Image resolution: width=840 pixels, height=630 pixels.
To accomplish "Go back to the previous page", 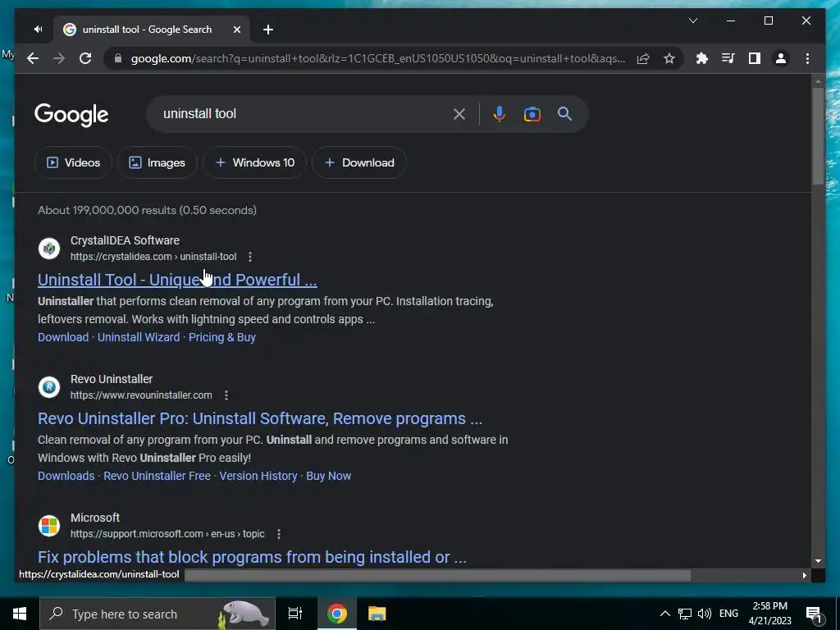I will tap(33, 58).
